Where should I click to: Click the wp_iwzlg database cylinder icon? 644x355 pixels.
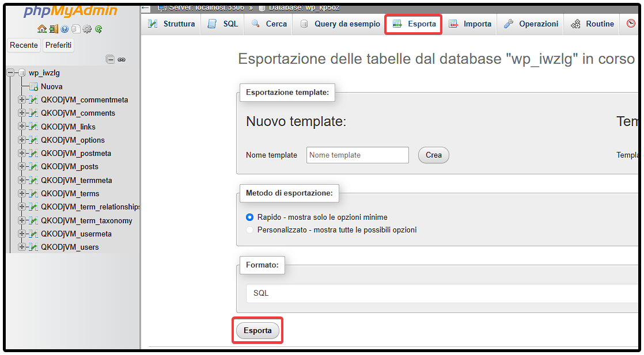click(22, 73)
